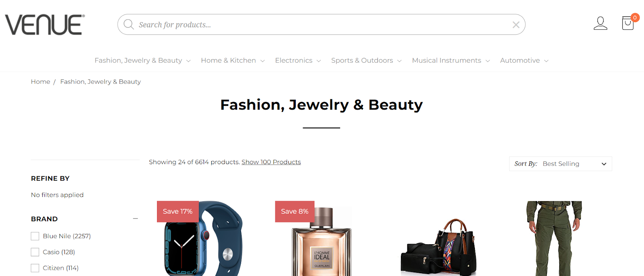Image resolution: width=644 pixels, height=276 pixels.
Task: Click into the product search field
Action: [321, 25]
